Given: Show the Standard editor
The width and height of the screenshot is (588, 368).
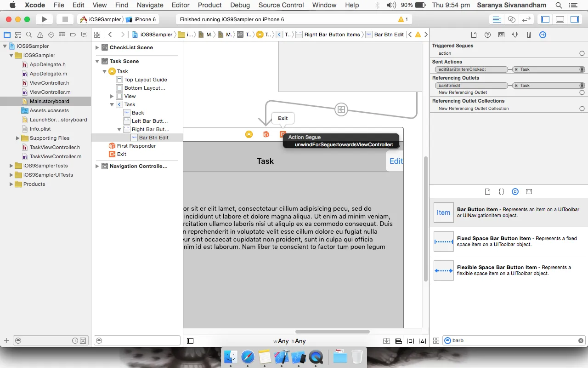Looking at the screenshot, I should click(x=497, y=19).
